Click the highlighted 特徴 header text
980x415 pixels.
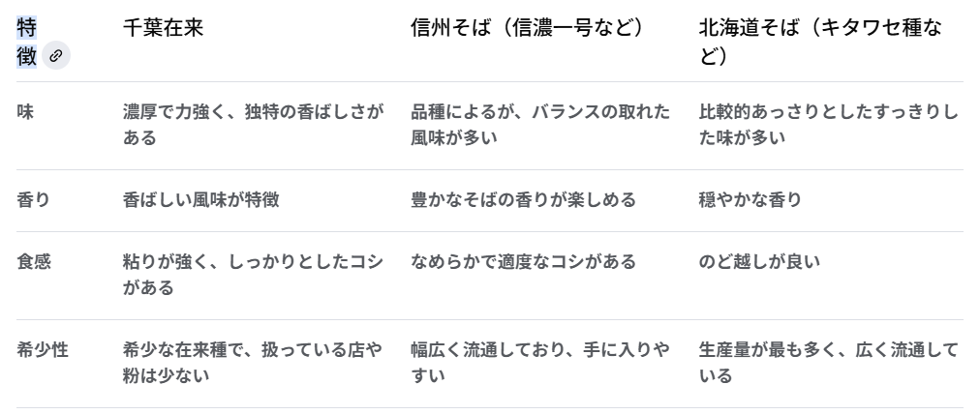tap(27, 42)
